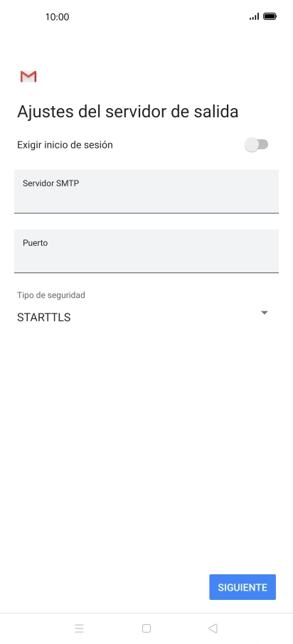Tap the Tipo de seguridad label
293x644 pixels.
coord(51,295)
